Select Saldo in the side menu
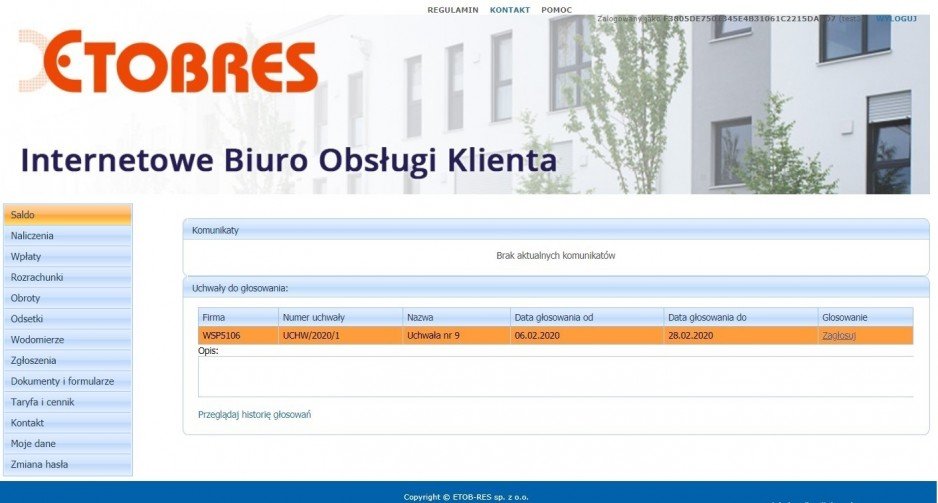The height and width of the screenshot is (503, 938). 68,215
